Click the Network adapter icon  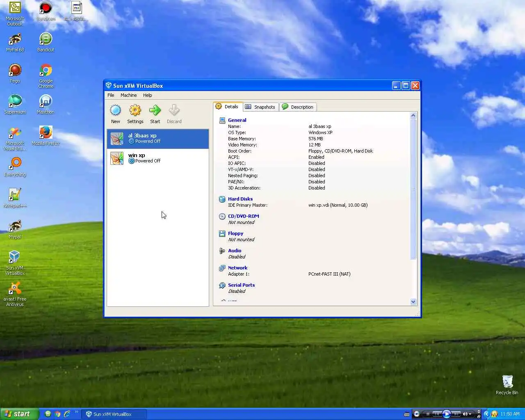(222, 268)
